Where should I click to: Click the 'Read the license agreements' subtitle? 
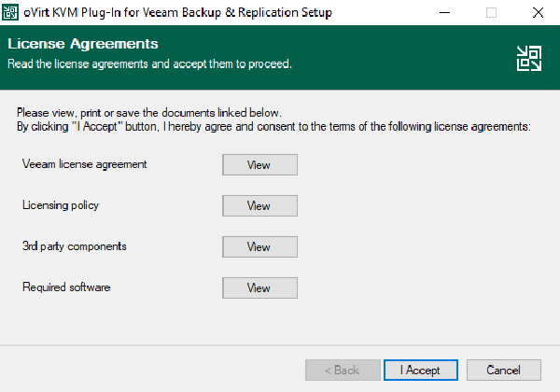[149, 63]
